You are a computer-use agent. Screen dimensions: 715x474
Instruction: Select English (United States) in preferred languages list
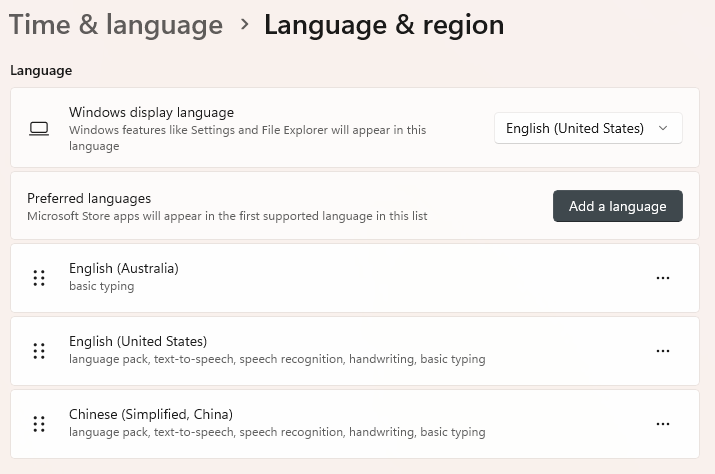[x=138, y=341]
